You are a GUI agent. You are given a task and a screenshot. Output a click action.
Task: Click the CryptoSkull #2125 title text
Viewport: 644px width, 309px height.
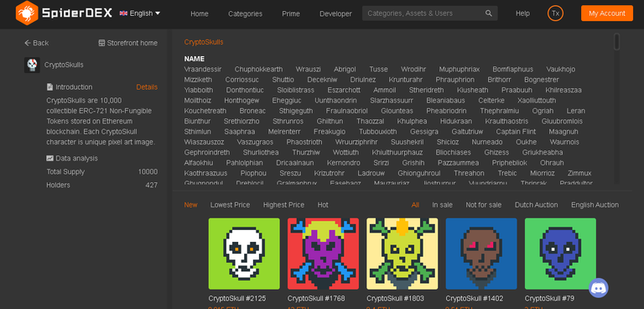click(237, 298)
